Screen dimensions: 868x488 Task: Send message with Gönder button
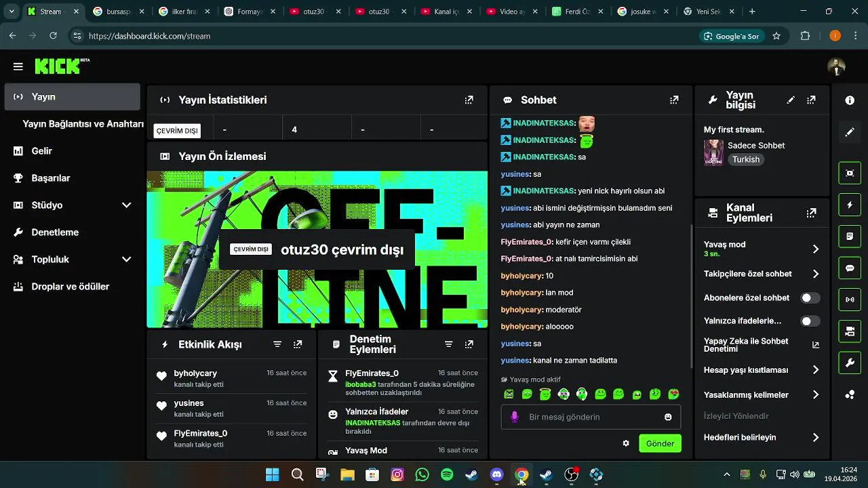660,443
